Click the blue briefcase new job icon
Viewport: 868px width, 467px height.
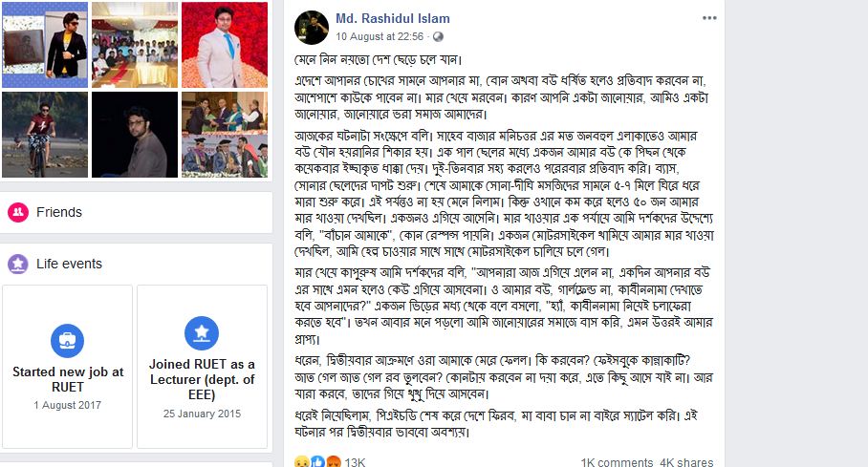pos(67,341)
